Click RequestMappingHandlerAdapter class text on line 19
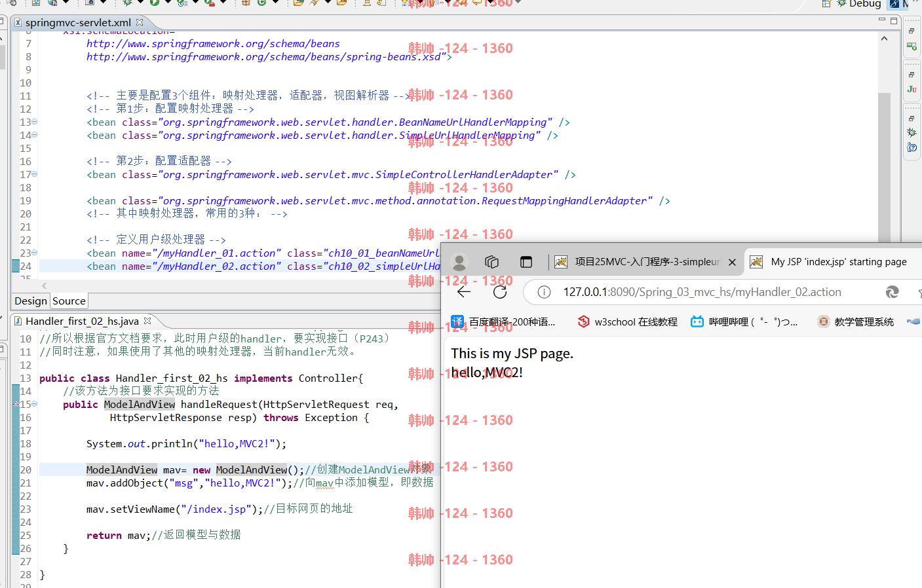 tap(564, 201)
